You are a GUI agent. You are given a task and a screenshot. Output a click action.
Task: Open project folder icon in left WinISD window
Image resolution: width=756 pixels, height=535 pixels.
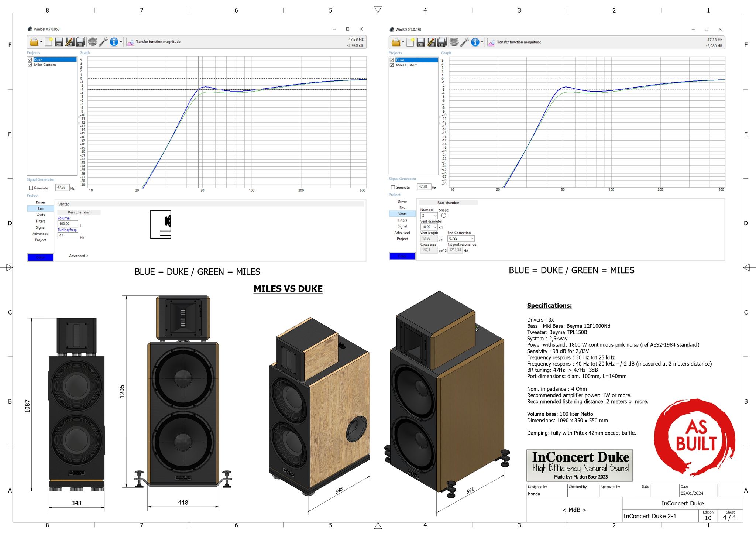pos(34,42)
